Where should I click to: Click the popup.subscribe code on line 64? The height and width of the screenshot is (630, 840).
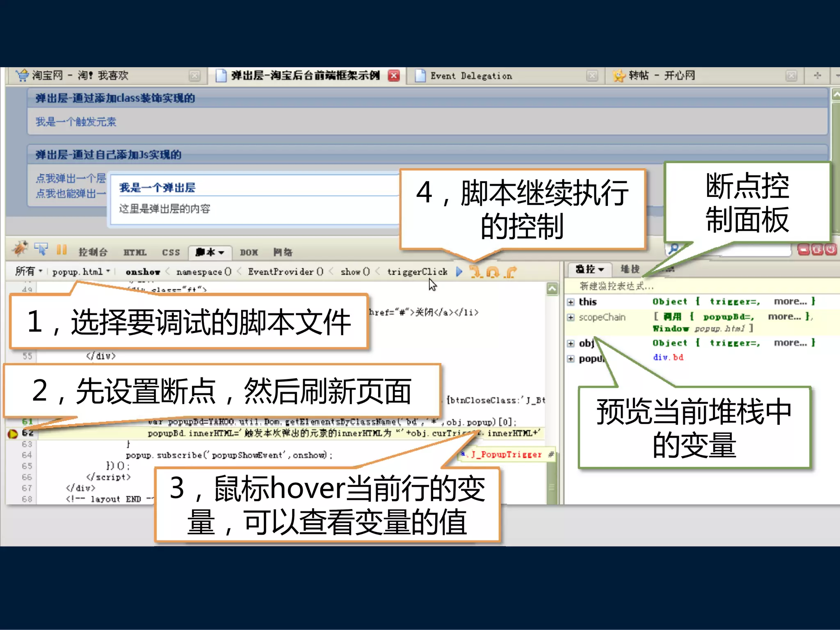click(229, 455)
